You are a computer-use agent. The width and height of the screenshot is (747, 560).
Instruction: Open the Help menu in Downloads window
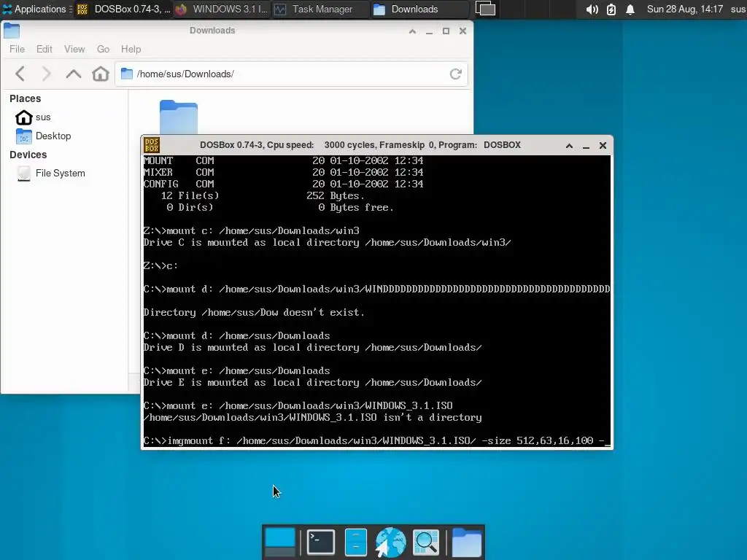pos(131,49)
